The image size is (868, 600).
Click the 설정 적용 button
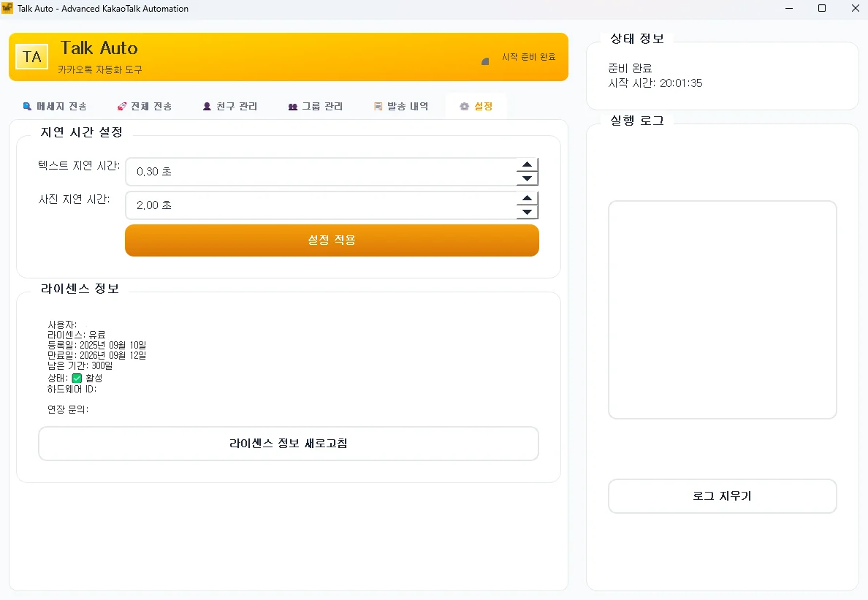[332, 240]
